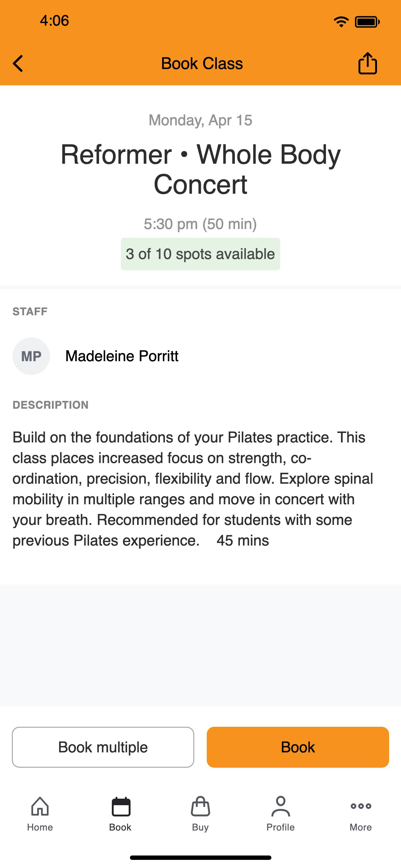Tap the orange Book button

pos(298,747)
